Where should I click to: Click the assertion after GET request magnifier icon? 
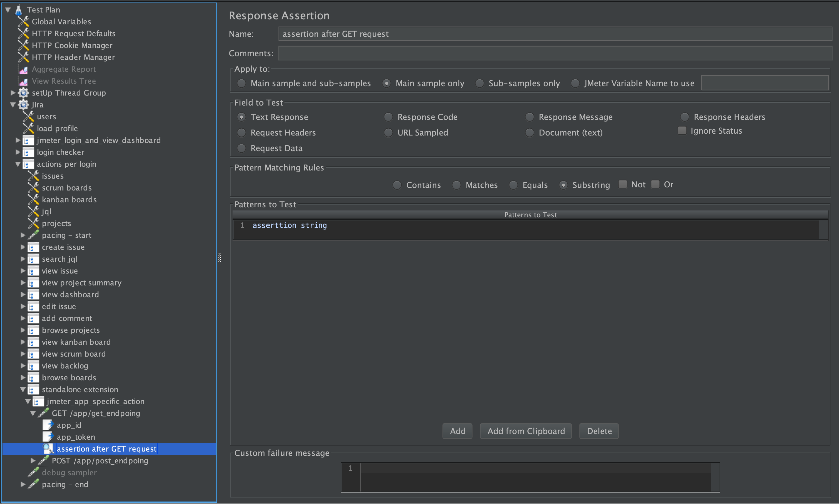pos(48,448)
